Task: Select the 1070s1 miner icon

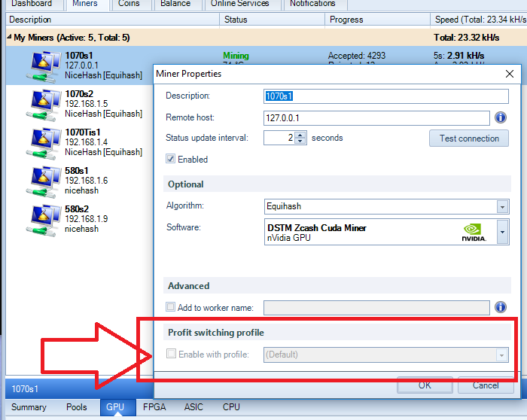Action: coord(44,66)
